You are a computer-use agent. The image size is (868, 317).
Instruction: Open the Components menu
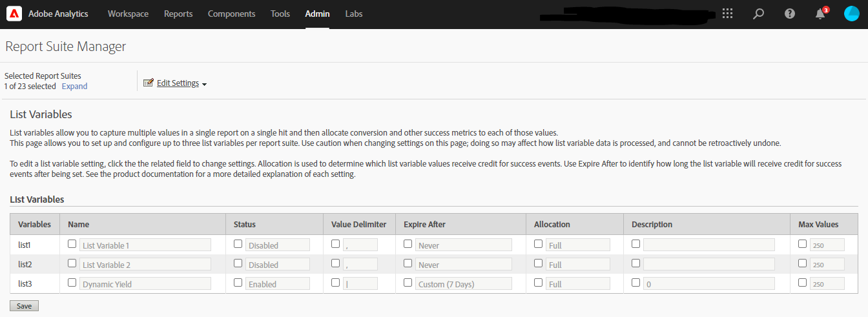[231, 14]
